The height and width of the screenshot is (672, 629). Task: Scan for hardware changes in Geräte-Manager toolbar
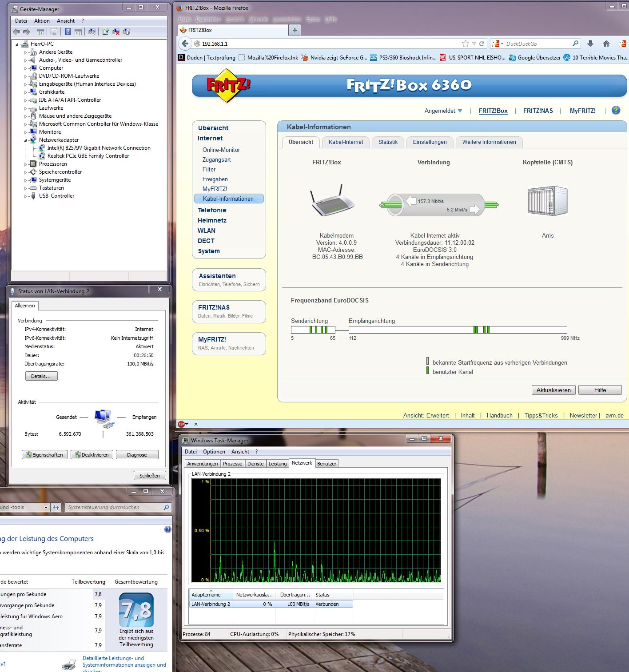point(92,32)
